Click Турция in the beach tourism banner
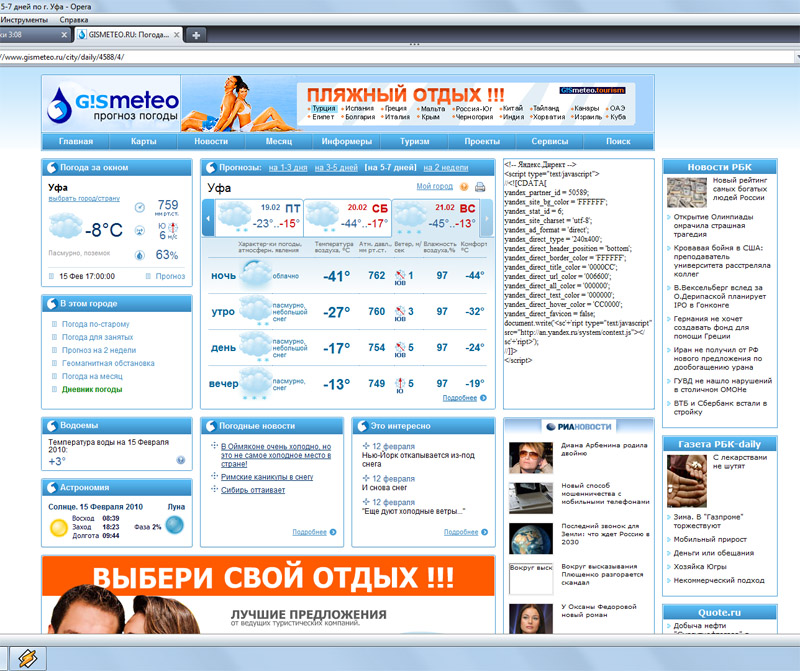This screenshot has height=671, width=800. point(323,108)
